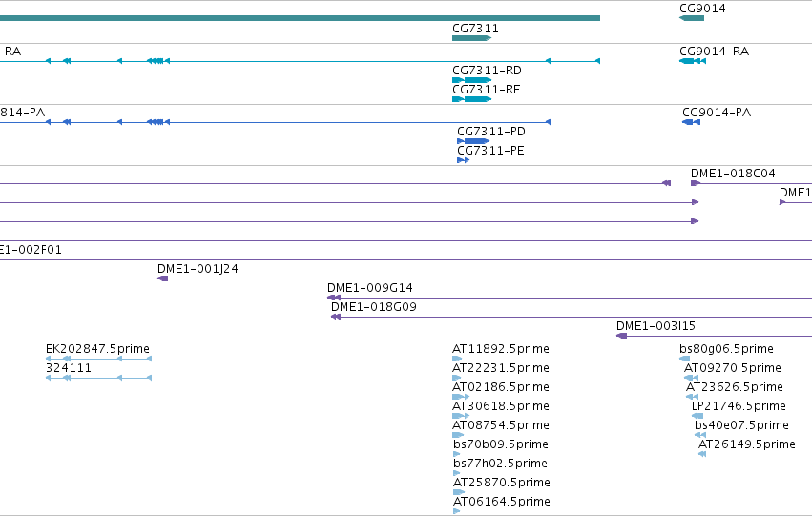
Task: Click the DME1-003I15 label
Action: point(656,325)
